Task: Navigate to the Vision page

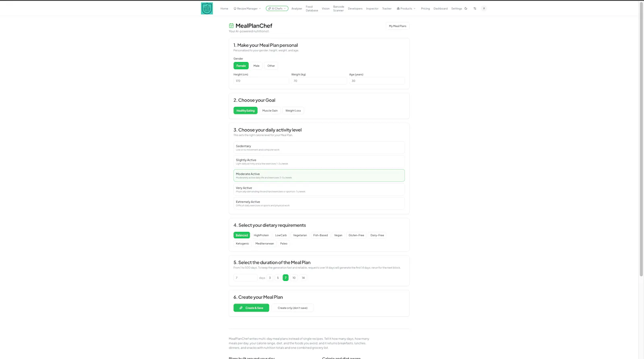Action: [x=326, y=8]
